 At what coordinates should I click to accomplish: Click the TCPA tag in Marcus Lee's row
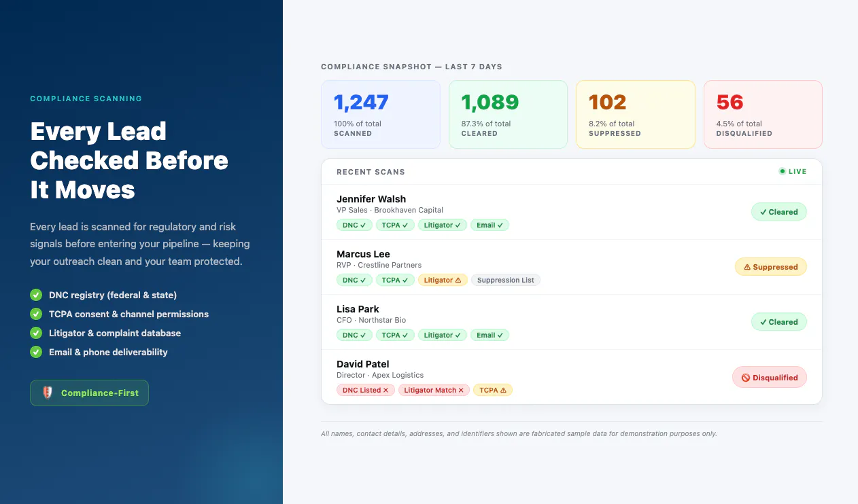(x=395, y=280)
